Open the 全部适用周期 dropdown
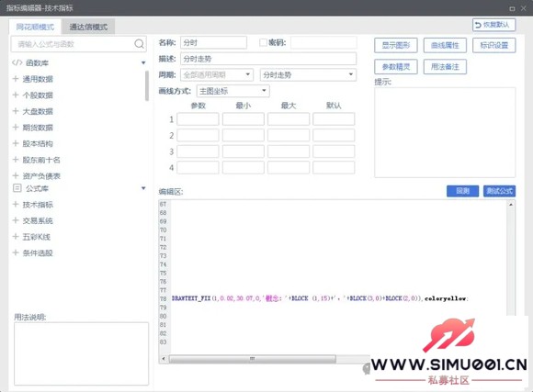Screen dimensions: 533x392 (x=217, y=74)
